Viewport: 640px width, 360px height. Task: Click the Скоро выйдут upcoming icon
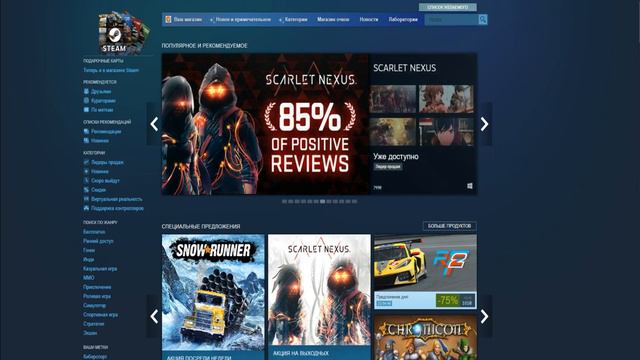(x=86, y=180)
